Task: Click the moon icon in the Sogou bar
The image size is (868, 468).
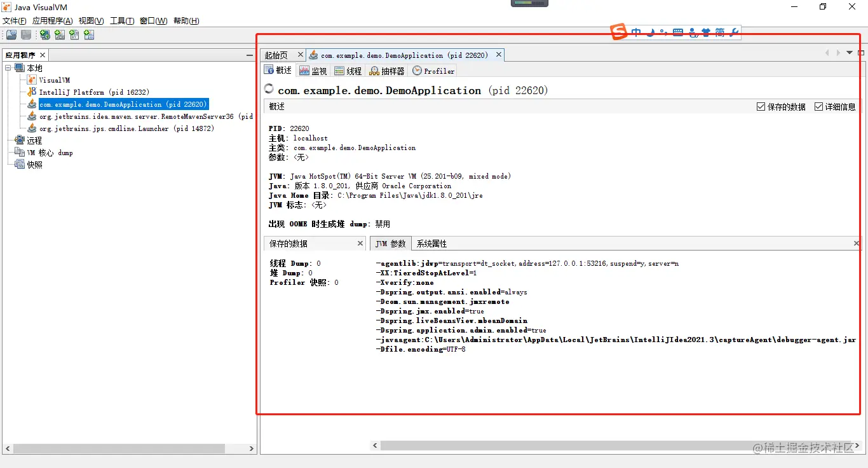Action: pyautogui.click(x=651, y=32)
